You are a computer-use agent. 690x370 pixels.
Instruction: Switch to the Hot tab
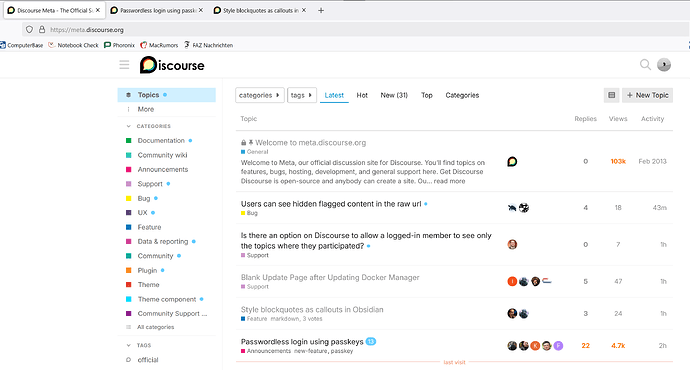pyautogui.click(x=362, y=95)
